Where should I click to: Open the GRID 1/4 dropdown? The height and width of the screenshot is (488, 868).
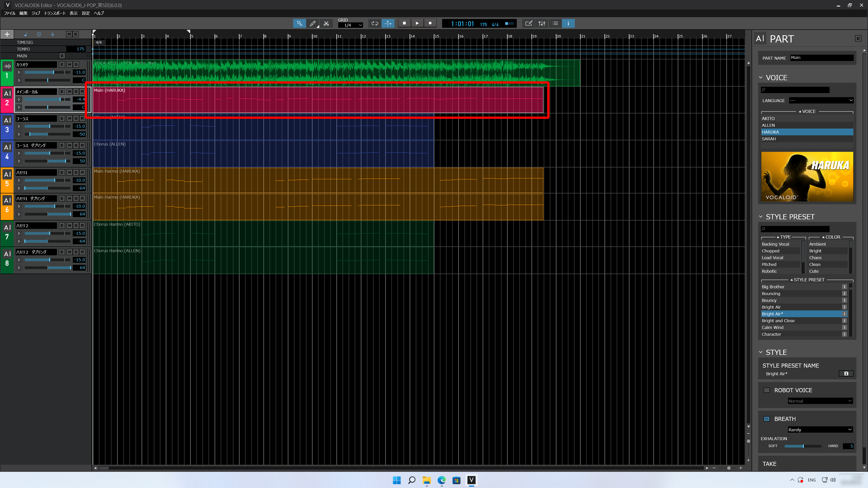[350, 25]
